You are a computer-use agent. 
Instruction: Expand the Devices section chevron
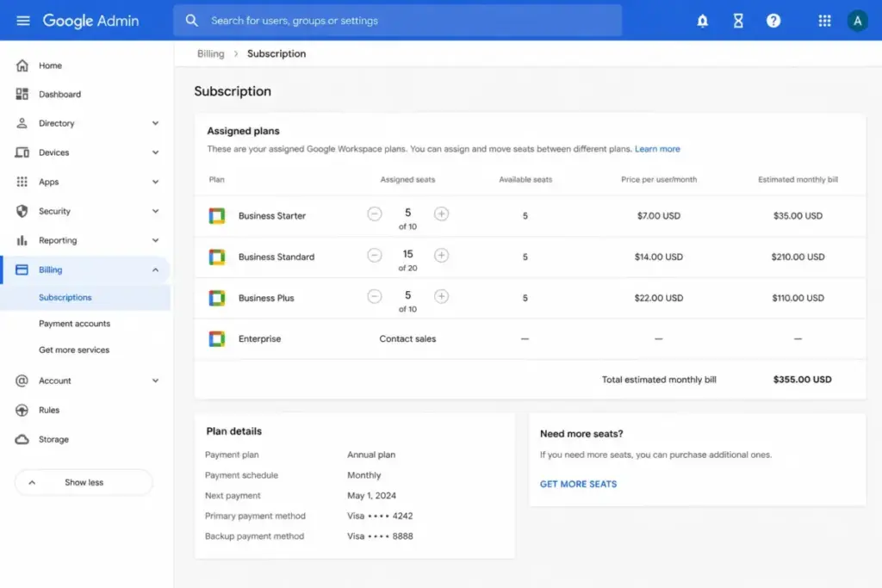point(155,152)
